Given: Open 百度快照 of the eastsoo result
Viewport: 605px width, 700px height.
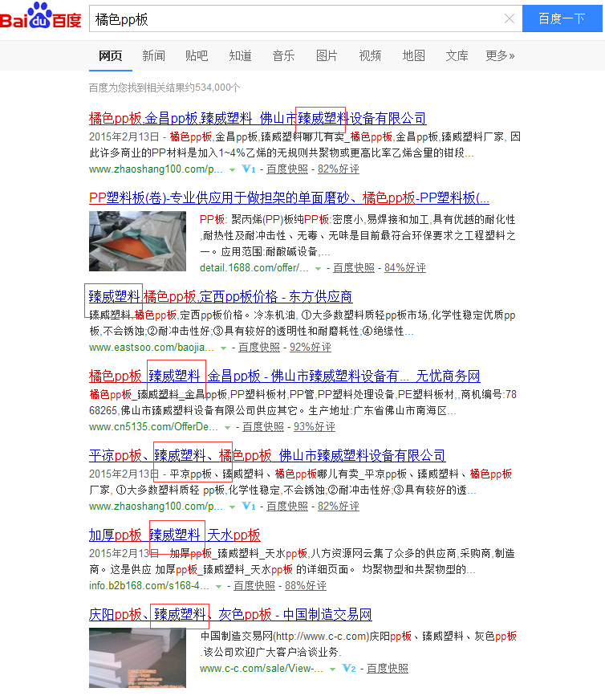Looking at the screenshot, I should tap(259, 348).
